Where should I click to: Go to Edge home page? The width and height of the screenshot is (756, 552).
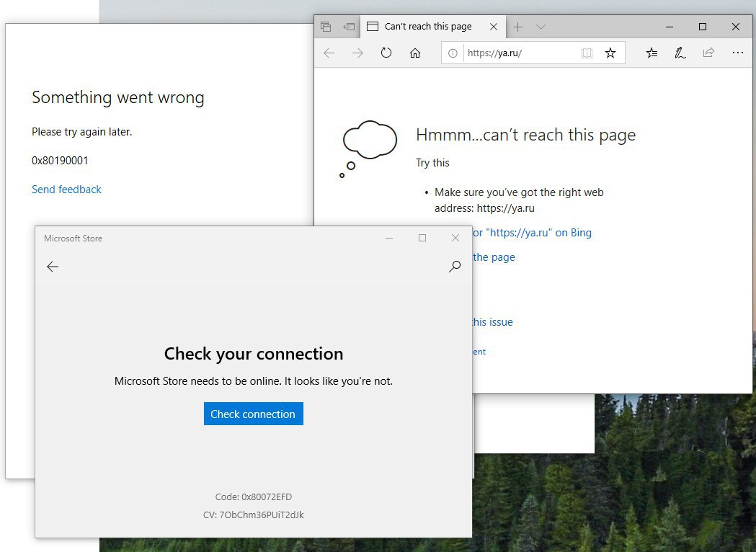(415, 53)
